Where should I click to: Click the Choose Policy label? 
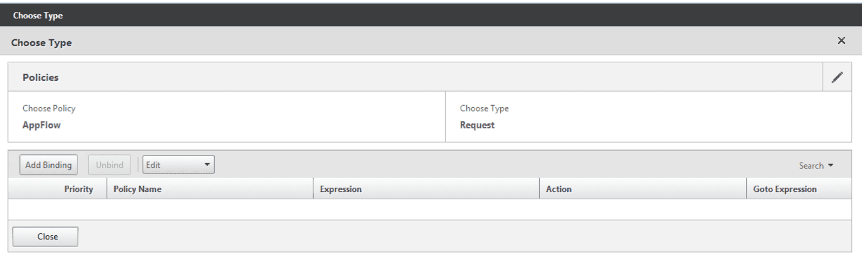49,108
